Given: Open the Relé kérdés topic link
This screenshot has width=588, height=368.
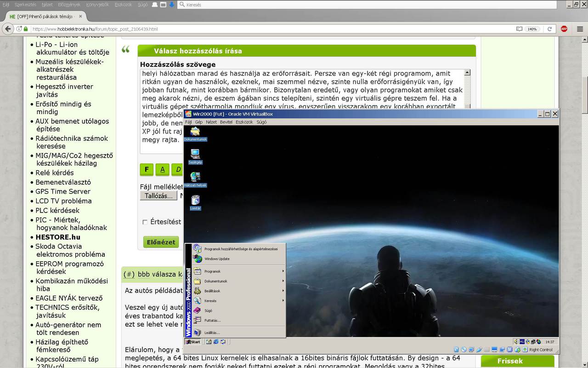Looking at the screenshot, I should [x=55, y=173].
